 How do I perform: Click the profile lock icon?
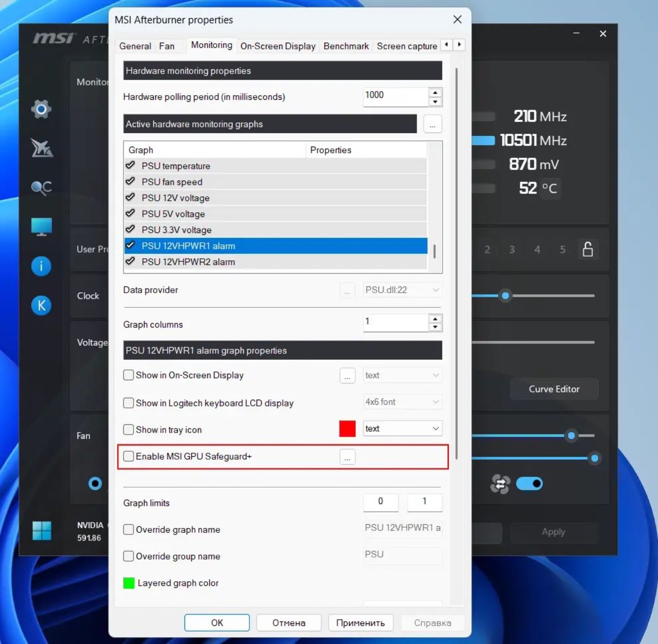[588, 249]
